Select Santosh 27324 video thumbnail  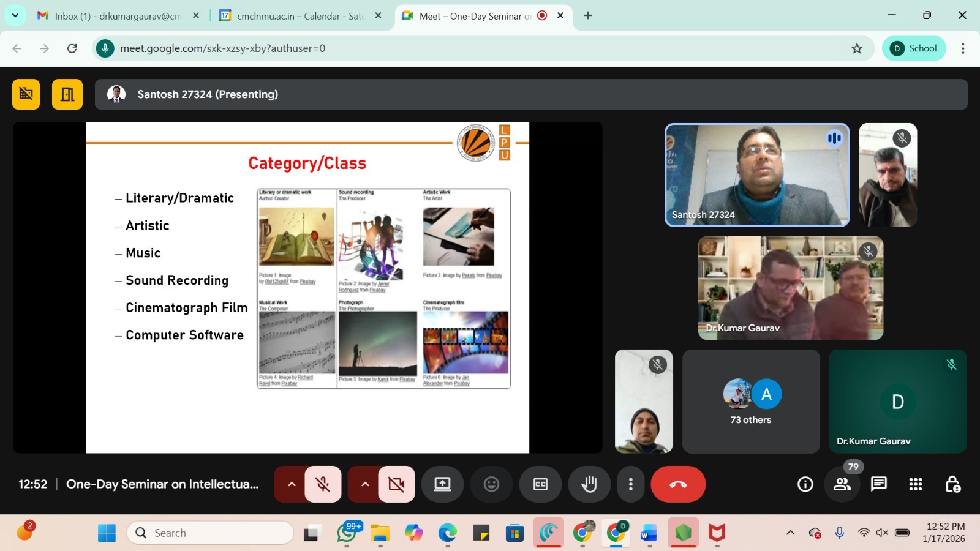point(757,175)
